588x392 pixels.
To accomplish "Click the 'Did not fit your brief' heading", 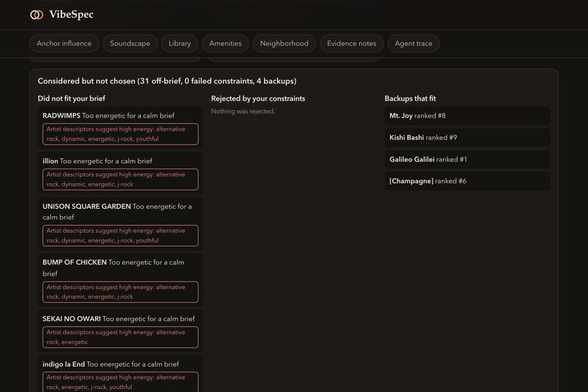I will pyautogui.click(x=71, y=99).
